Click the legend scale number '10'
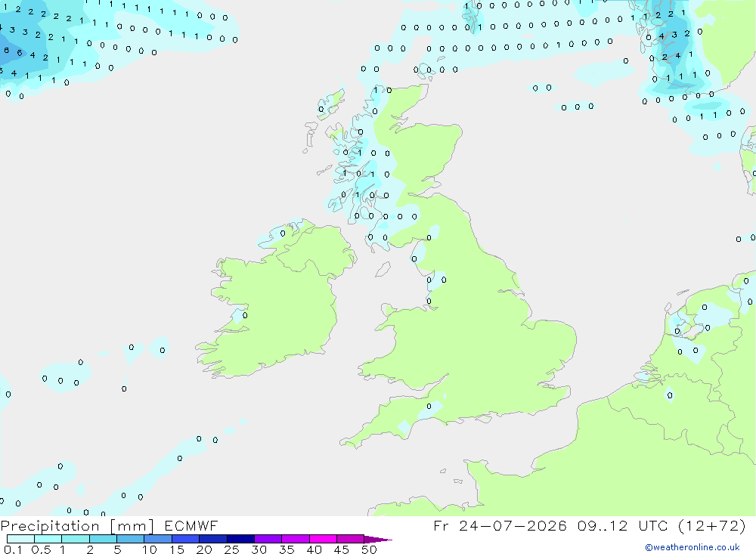 click(150, 549)
